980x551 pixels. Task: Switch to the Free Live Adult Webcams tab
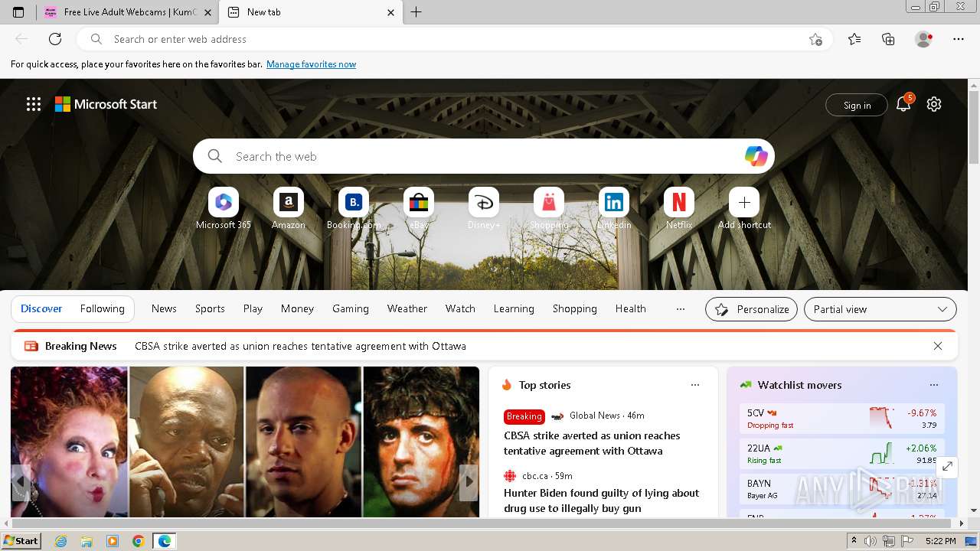[x=127, y=12]
